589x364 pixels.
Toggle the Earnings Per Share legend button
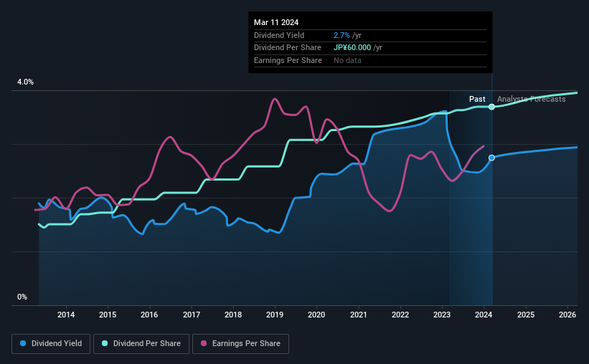point(240,344)
